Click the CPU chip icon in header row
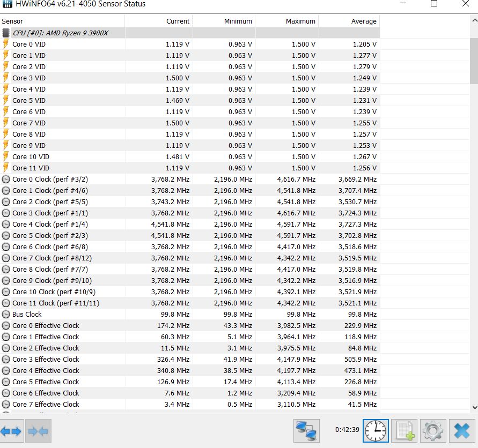Image resolution: width=478 pixels, height=448 pixels. click(x=5, y=33)
